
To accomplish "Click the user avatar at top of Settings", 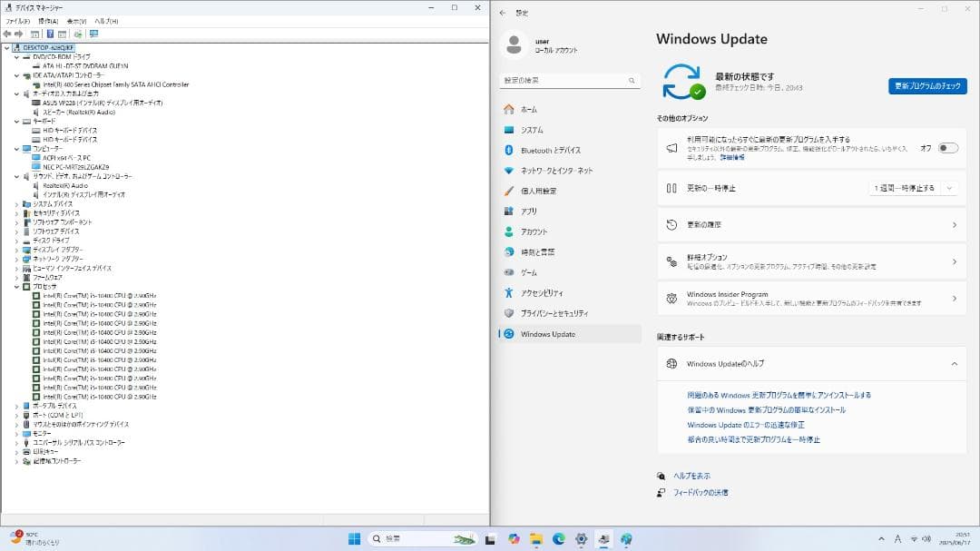I will (x=514, y=44).
